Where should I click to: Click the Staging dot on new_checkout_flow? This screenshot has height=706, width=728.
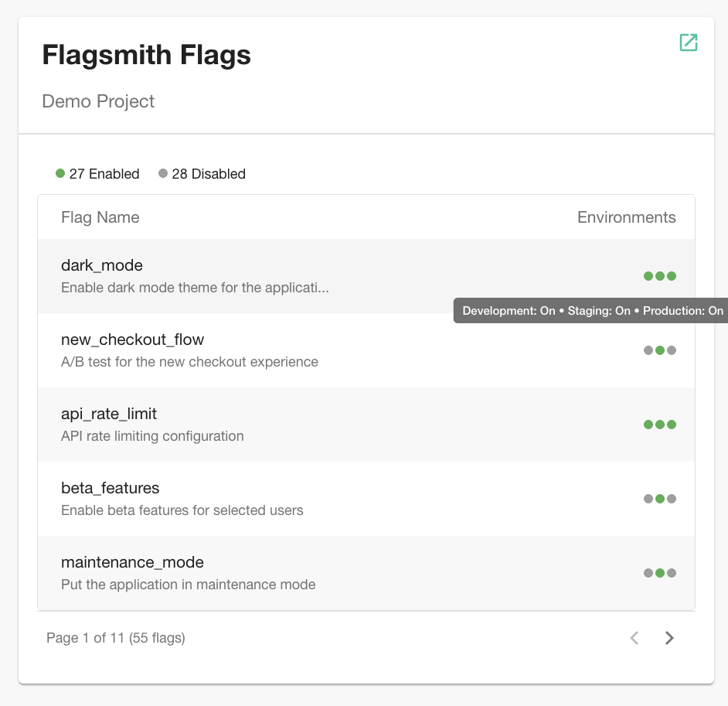click(660, 350)
